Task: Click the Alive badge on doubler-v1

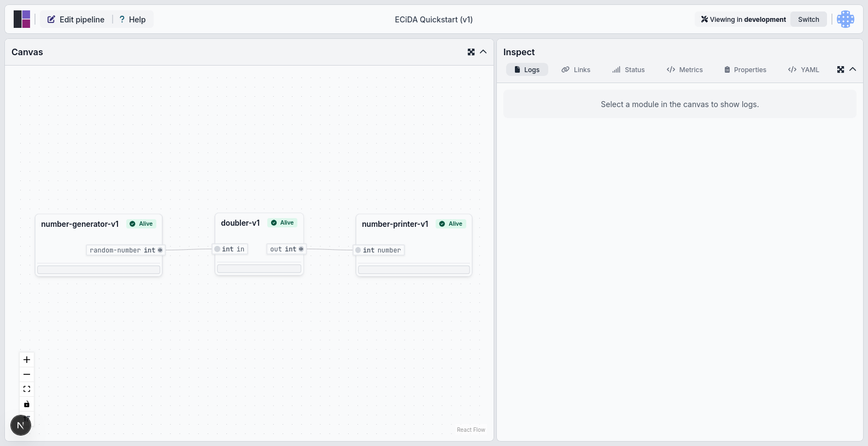Action: [x=283, y=222]
